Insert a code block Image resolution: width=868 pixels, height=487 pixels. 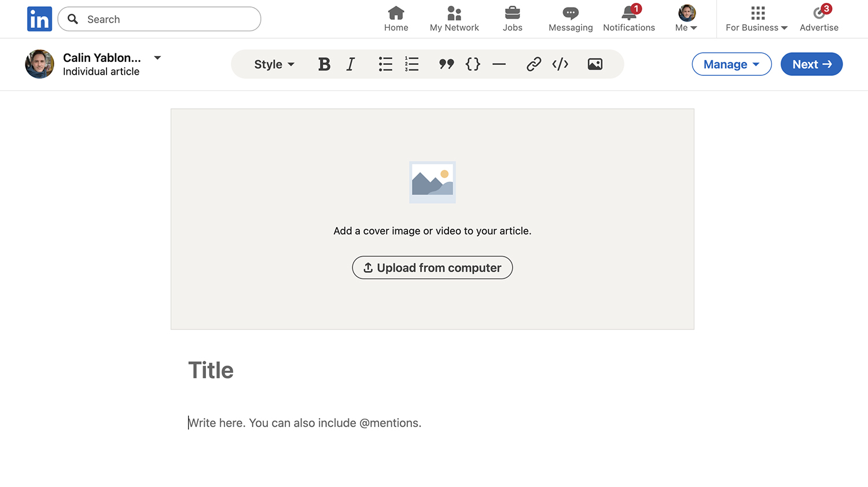coord(473,64)
